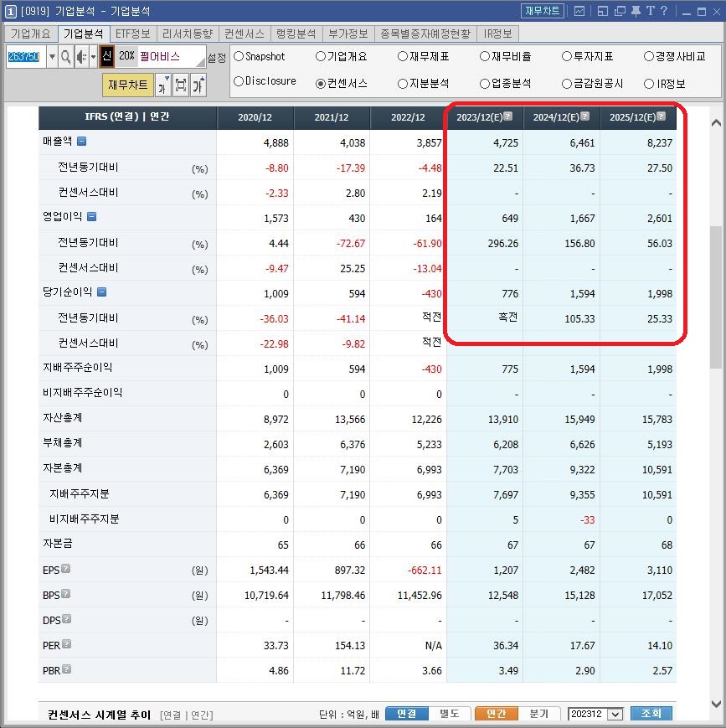Click the yellow 재무차트 button
726x728 pixels.
click(x=127, y=85)
